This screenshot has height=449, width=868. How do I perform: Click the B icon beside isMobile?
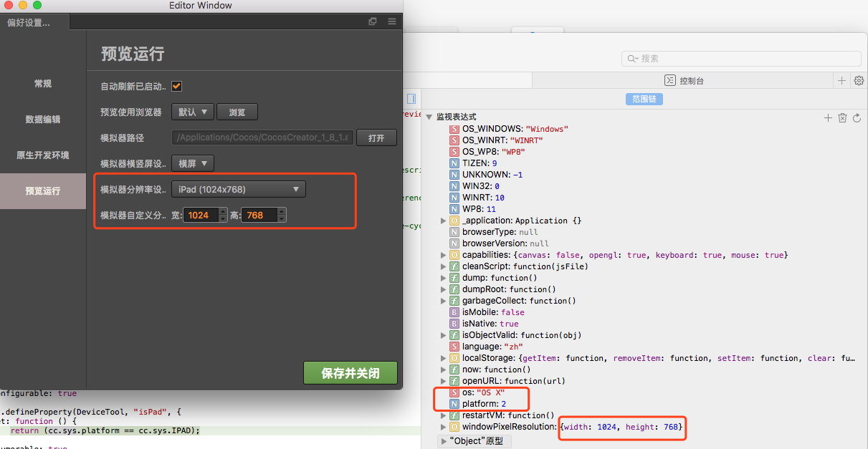click(x=454, y=312)
